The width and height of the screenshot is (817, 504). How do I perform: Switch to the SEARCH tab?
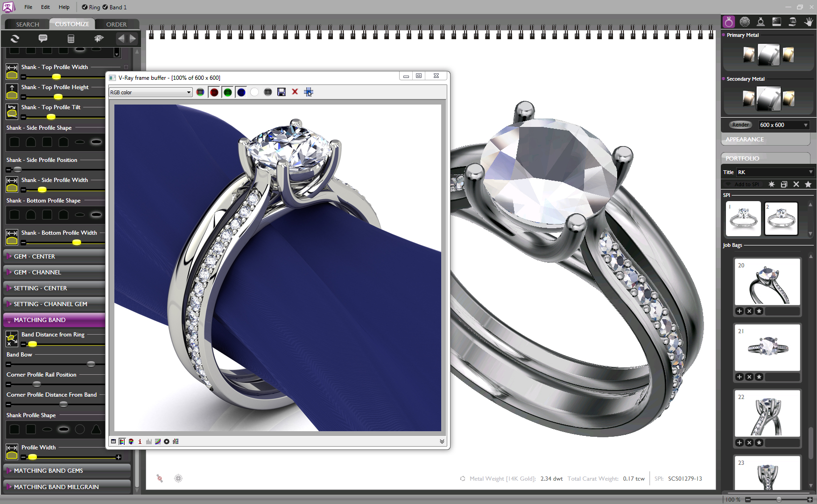point(28,24)
